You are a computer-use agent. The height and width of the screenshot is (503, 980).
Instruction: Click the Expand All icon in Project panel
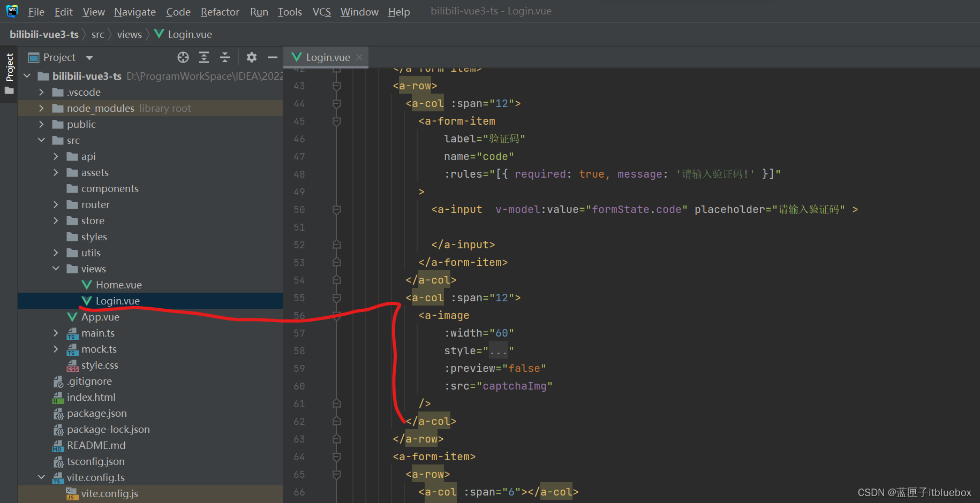[204, 57]
